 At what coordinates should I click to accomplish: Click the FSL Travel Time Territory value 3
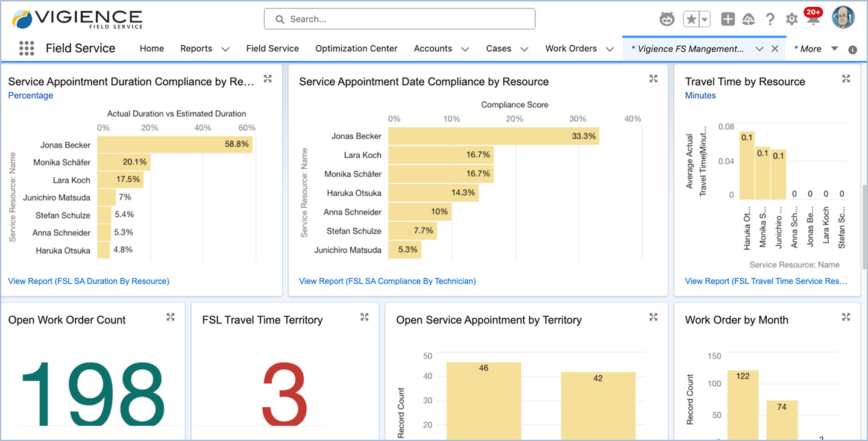(x=285, y=393)
